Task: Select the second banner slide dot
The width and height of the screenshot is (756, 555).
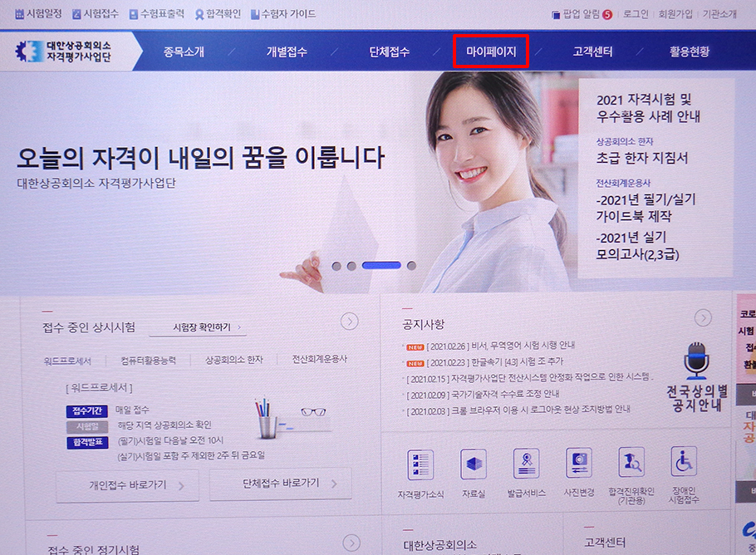Action: click(351, 266)
